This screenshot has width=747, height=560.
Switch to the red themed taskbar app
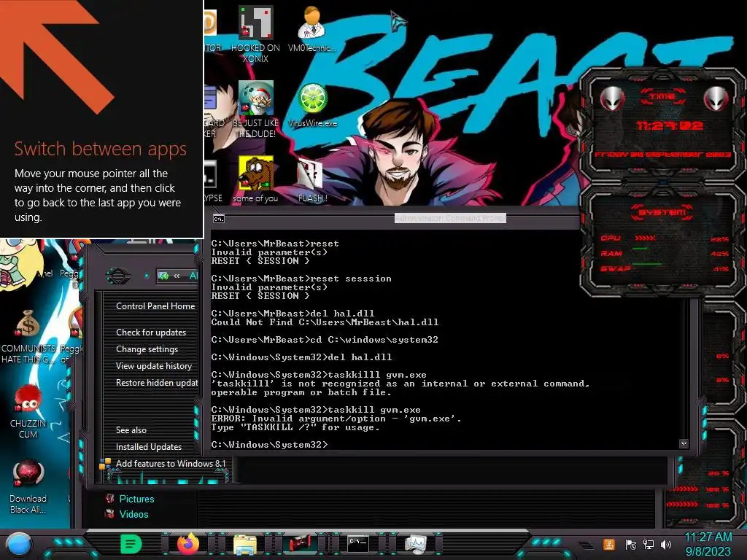point(301,544)
